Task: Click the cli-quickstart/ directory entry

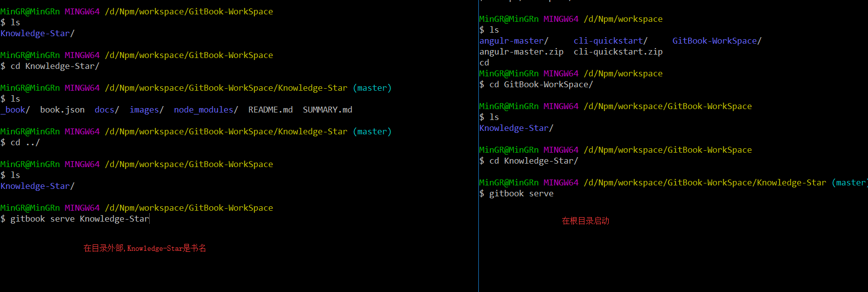Action: click(610, 41)
